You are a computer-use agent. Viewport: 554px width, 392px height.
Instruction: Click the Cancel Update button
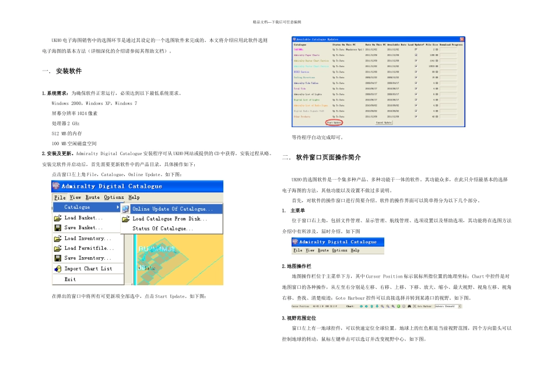pos(384,123)
